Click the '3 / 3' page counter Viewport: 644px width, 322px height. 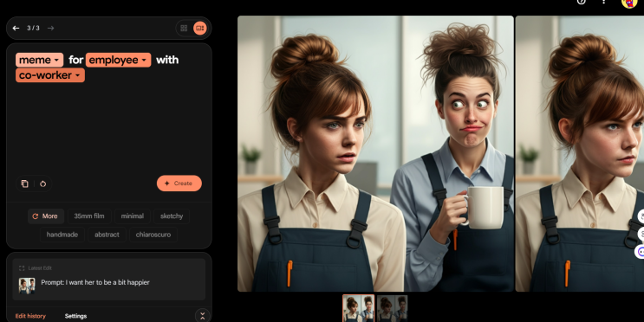(x=33, y=28)
